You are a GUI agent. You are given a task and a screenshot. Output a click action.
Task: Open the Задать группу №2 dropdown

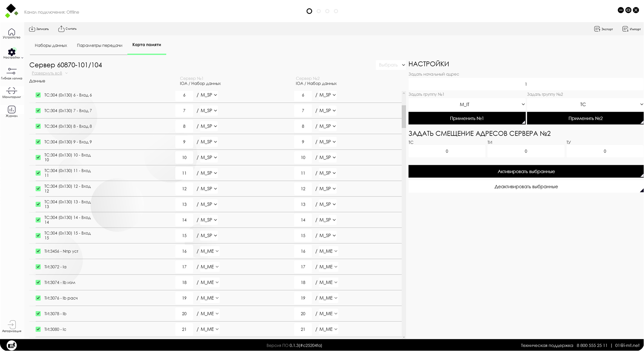(x=585, y=105)
